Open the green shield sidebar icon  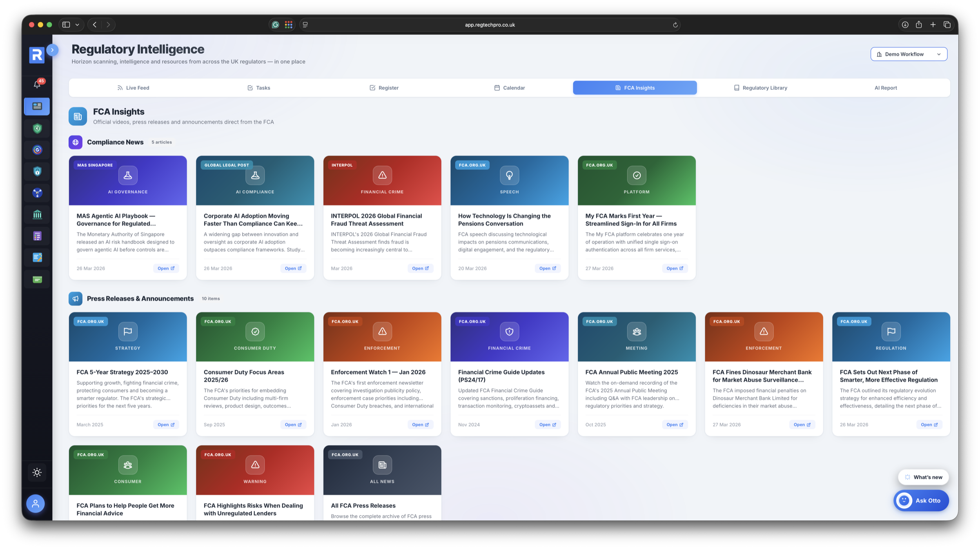(x=37, y=128)
